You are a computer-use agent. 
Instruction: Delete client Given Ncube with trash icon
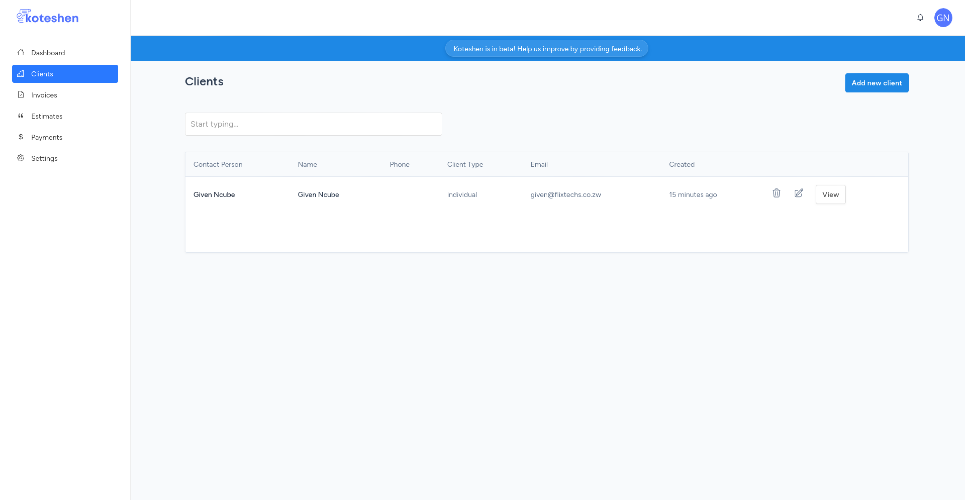tap(777, 193)
